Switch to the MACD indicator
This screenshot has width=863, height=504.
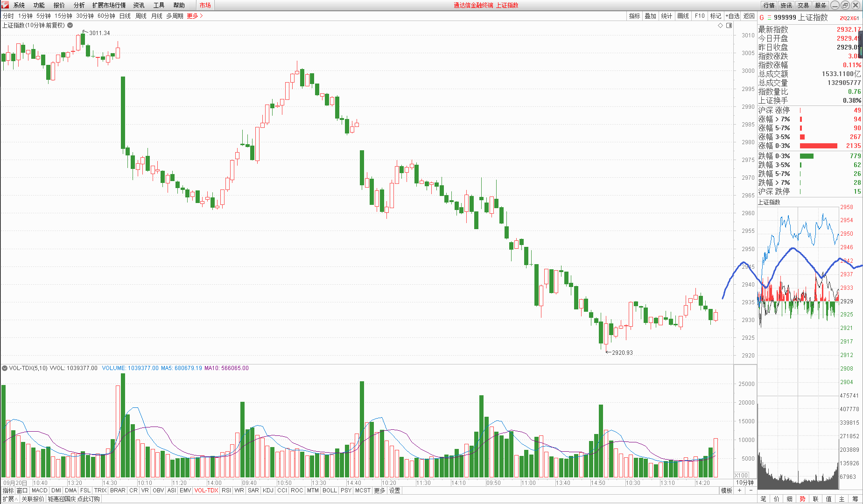click(39, 490)
